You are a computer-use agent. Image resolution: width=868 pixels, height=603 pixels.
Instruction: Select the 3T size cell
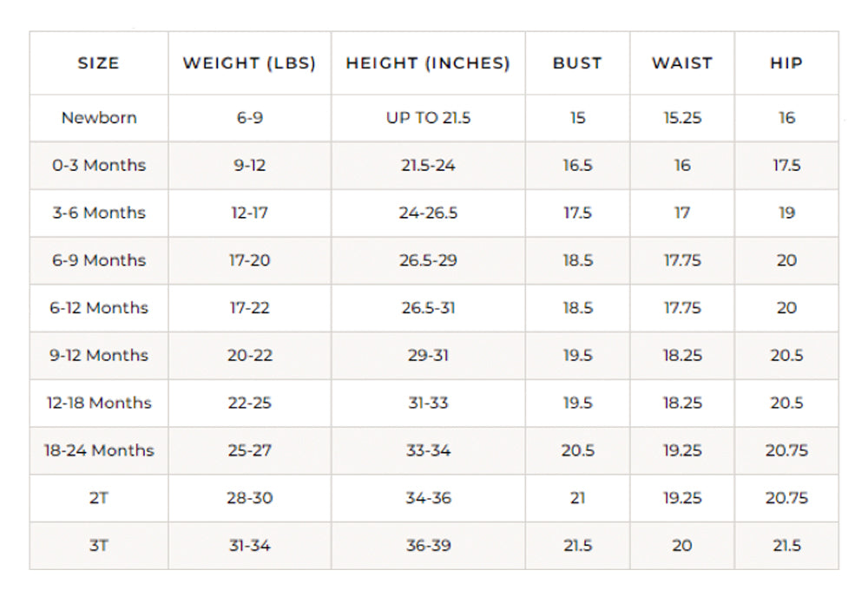99,546
